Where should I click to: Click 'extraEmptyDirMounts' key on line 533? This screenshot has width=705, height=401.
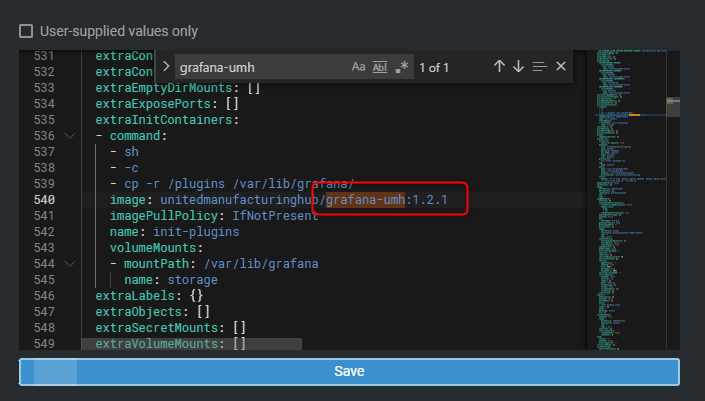point(164,88)
